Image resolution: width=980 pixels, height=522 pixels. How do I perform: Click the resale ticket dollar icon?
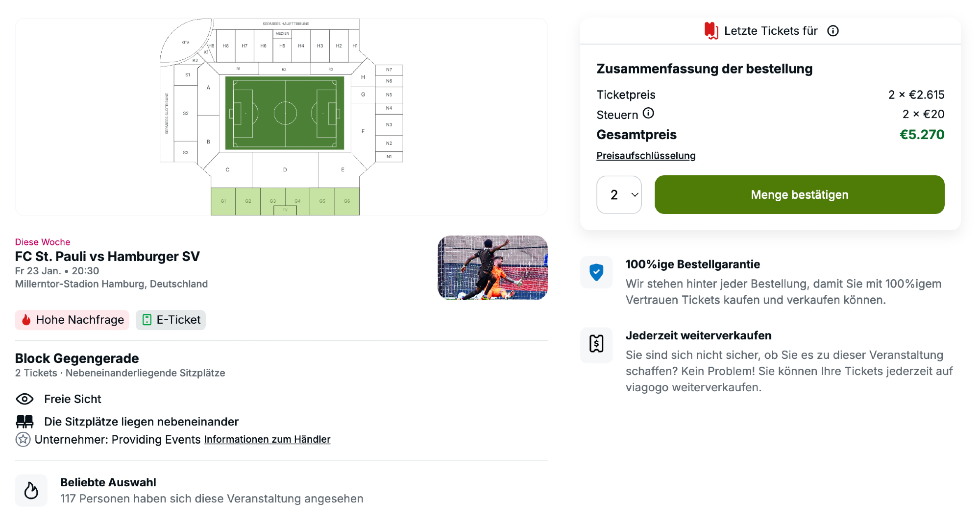pos(596,344)
